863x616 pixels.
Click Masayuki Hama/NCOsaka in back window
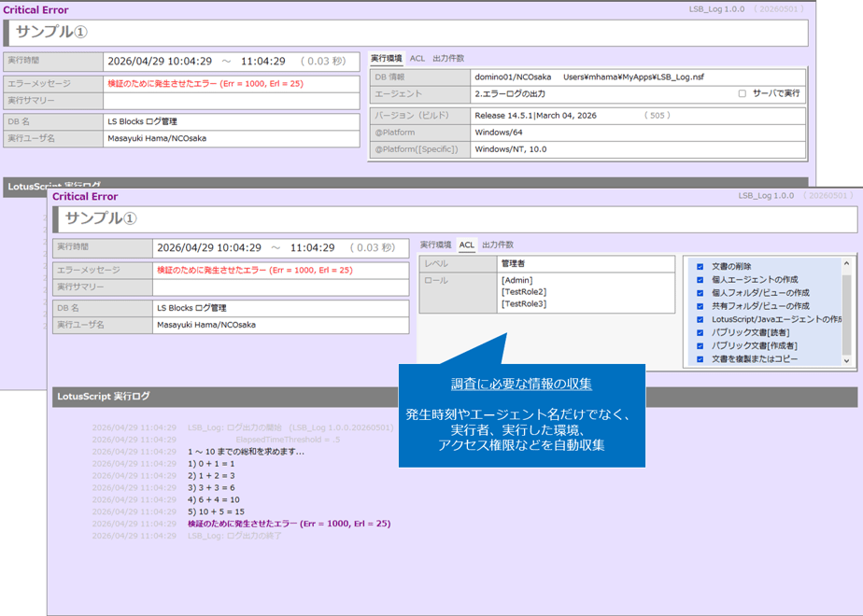pos(157,138)
